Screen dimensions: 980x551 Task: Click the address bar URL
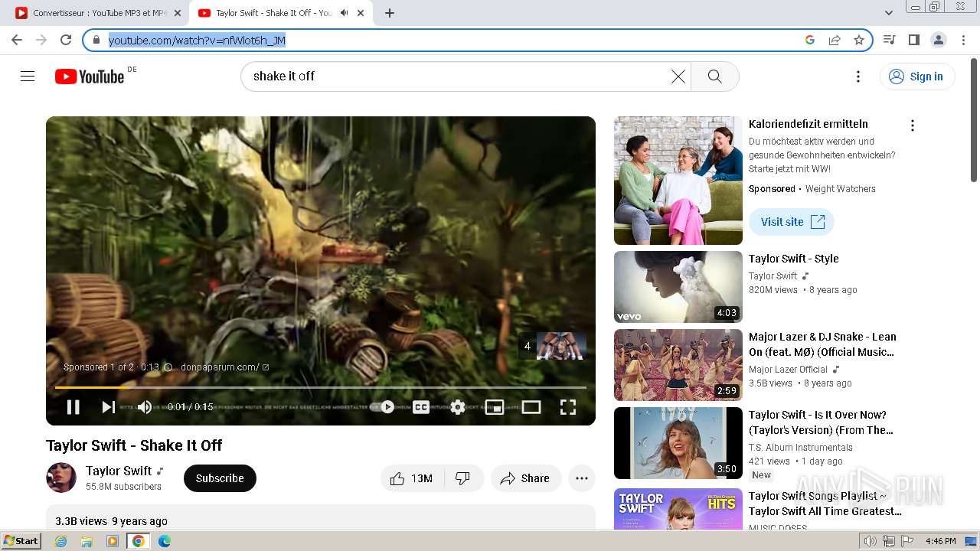197,40
